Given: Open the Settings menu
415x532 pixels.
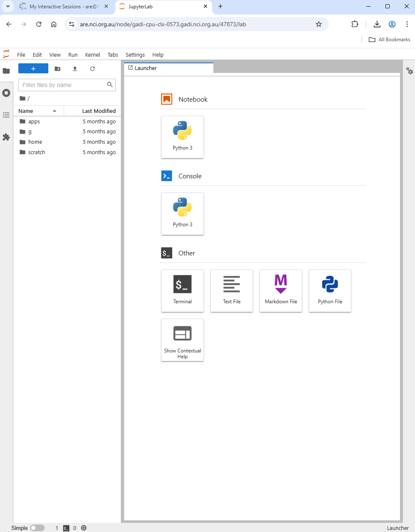Looking at the screenshot, I should click(135, 55).
